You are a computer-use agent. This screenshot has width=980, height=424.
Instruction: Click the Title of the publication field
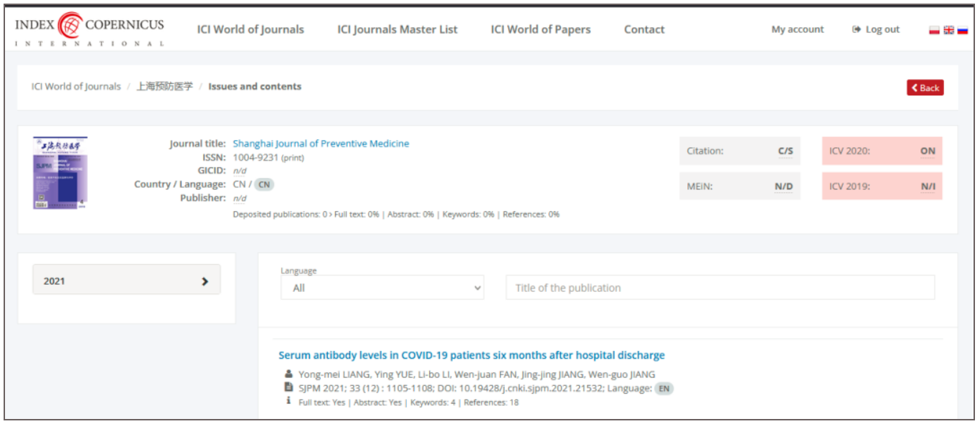click(x=720, y=288)
